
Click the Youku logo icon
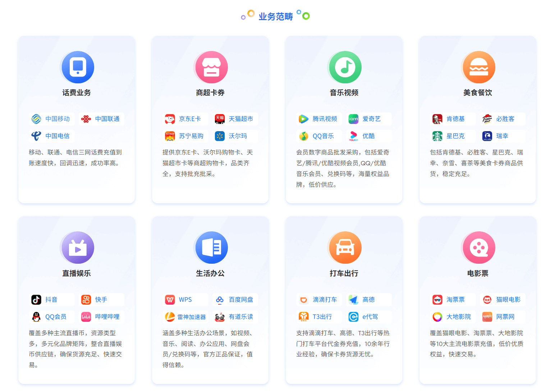point(353,136)
